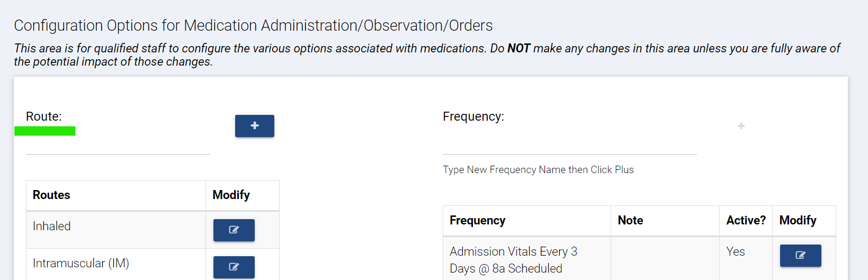Focus the new Route name input field

click(x=118, y=145)
